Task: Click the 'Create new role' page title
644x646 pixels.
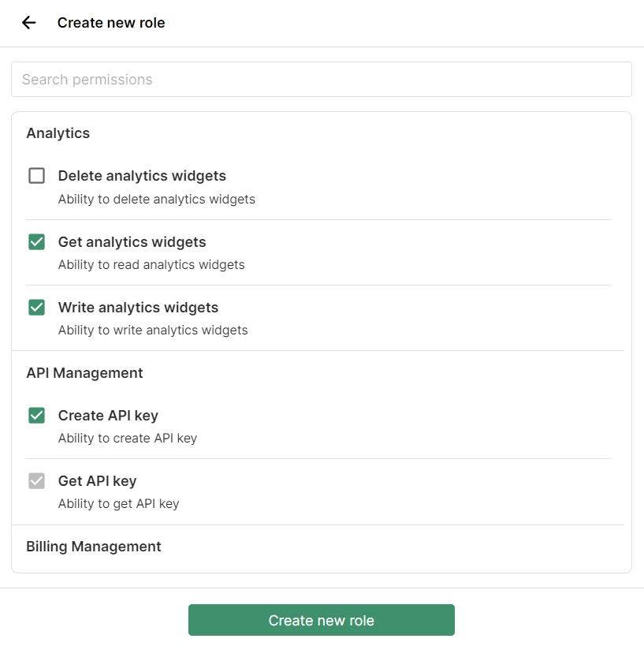Action: click(x=111, y=23)
